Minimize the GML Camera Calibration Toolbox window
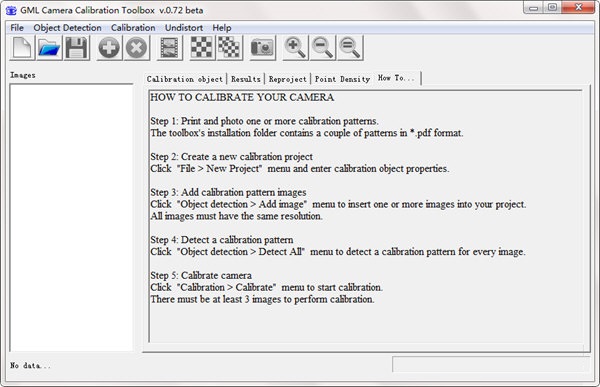Screen dimensions: 600x387 (533, 8)
